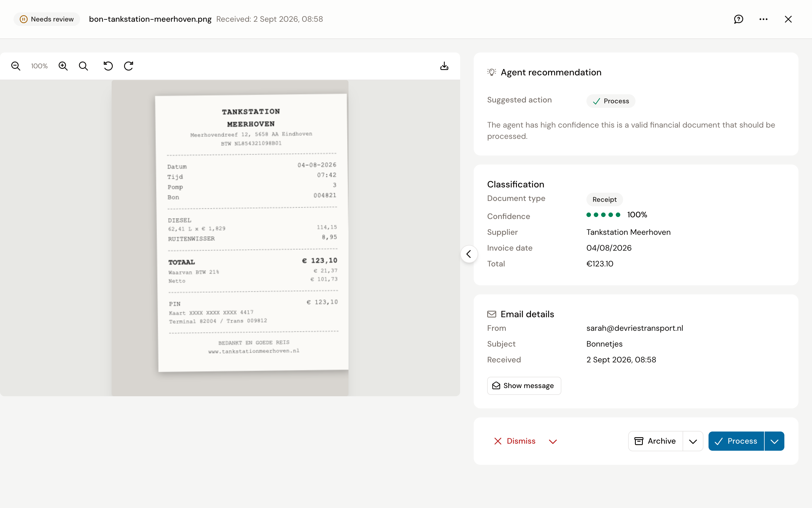The height and width of the screenshot is (508, 812).
Task: Click the Needs review status badge
Action: [x=47, y=19]
